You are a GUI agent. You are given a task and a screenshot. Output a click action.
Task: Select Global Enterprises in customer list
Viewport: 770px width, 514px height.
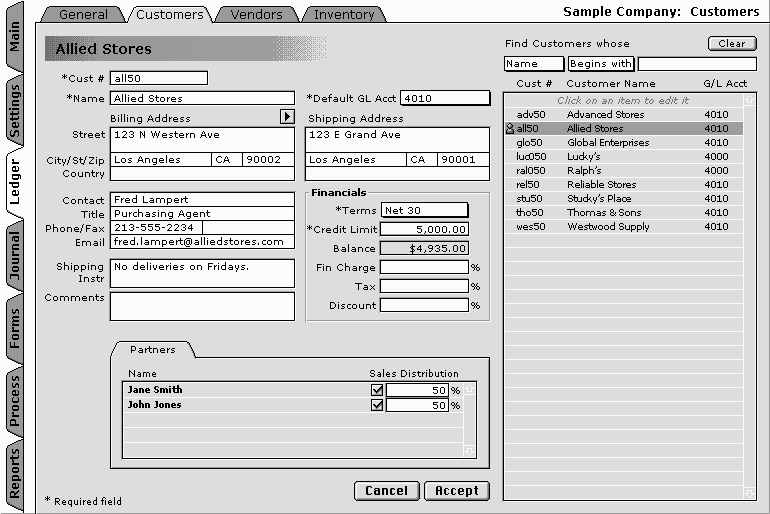click(x=624, y=142)
